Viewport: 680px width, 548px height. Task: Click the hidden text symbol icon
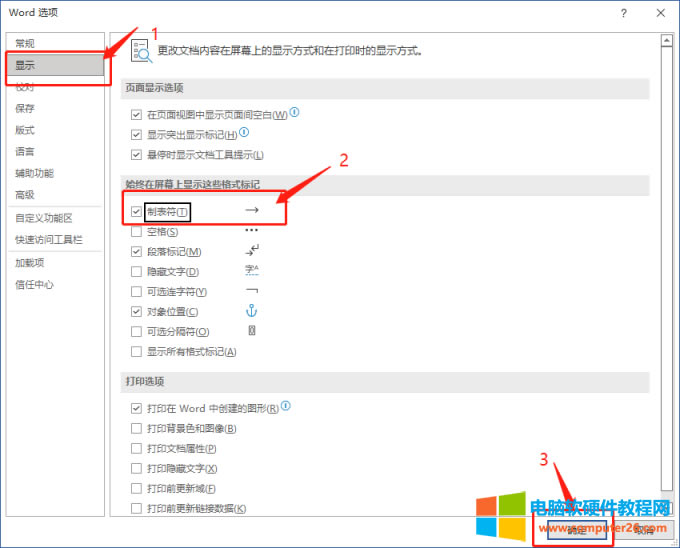click(252, 270)
